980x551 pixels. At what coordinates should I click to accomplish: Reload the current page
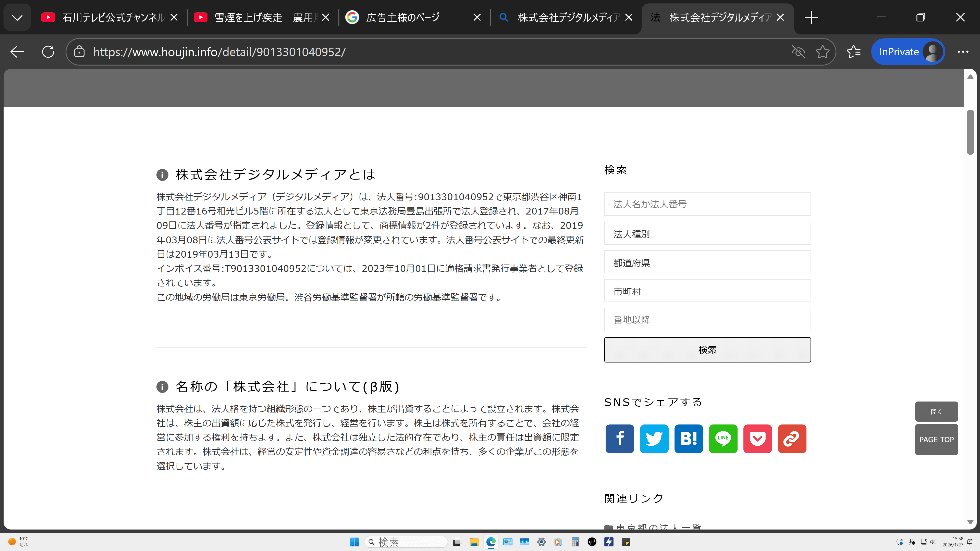pyautogui.click(x=48, y=52)
